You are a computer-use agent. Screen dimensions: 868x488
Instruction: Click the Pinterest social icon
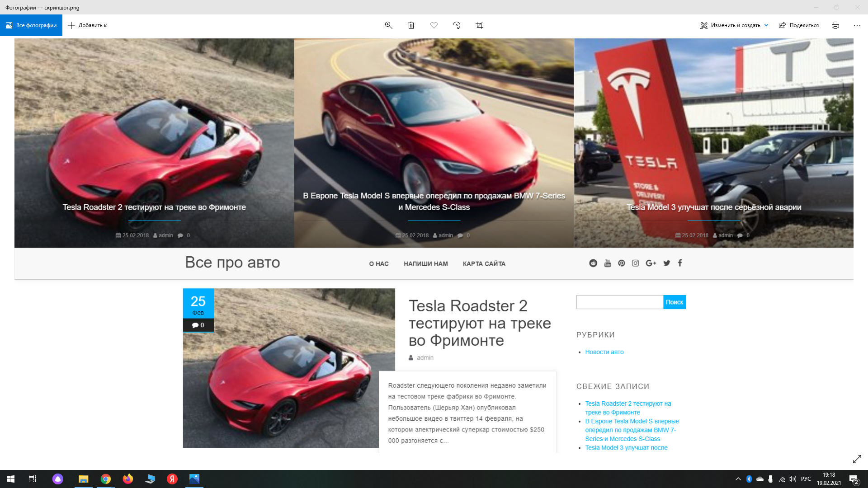[622, 263]
